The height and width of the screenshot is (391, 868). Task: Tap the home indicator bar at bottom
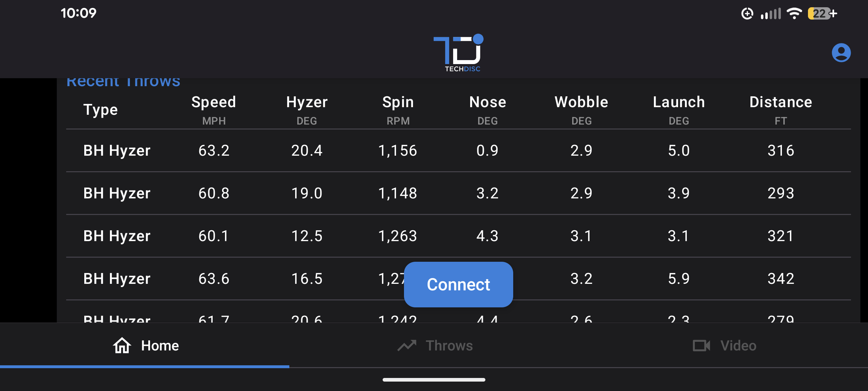pos(434,380)
